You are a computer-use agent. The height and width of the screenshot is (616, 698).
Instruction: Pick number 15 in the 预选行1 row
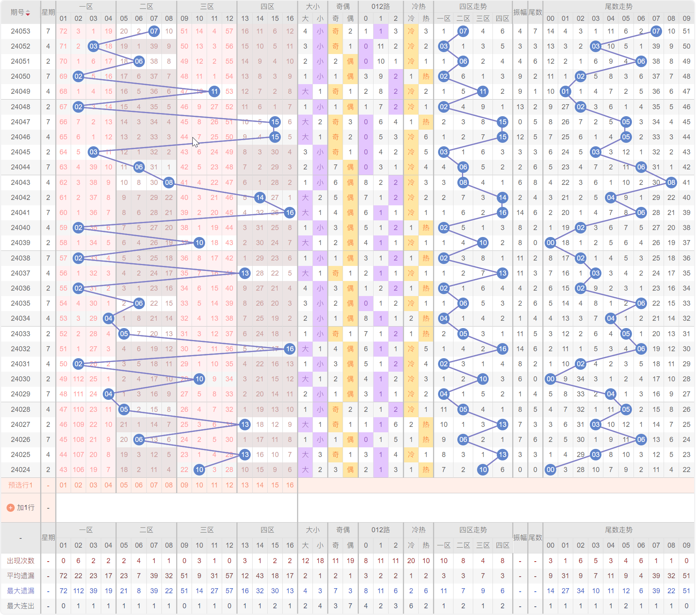pos(275,485)
